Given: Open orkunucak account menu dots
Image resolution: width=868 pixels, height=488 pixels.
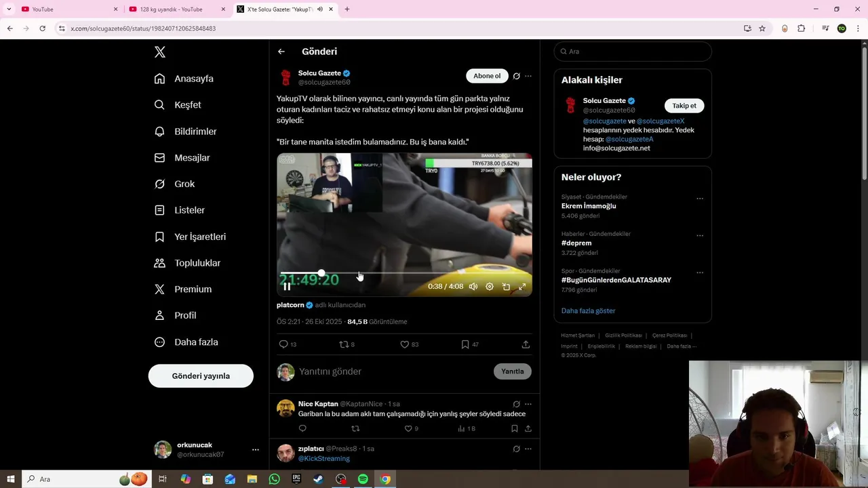Looking at the screenshot, I should [256, 450].
